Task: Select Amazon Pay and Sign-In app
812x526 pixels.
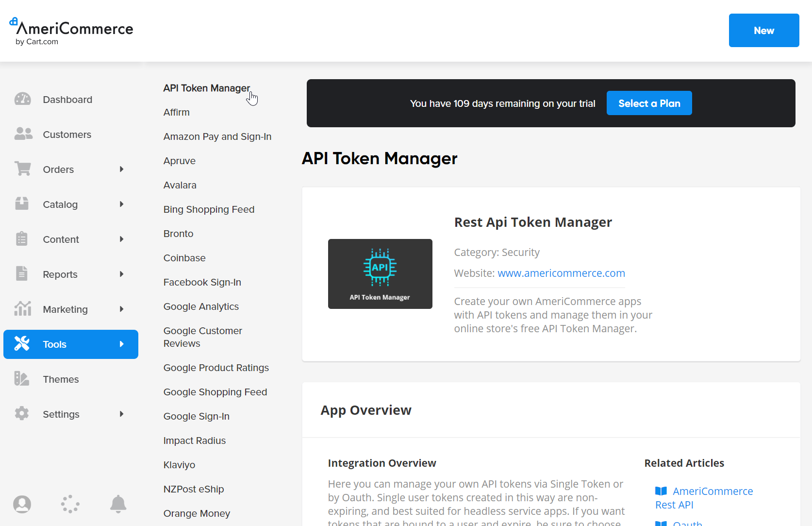Action: pos(217,136)
